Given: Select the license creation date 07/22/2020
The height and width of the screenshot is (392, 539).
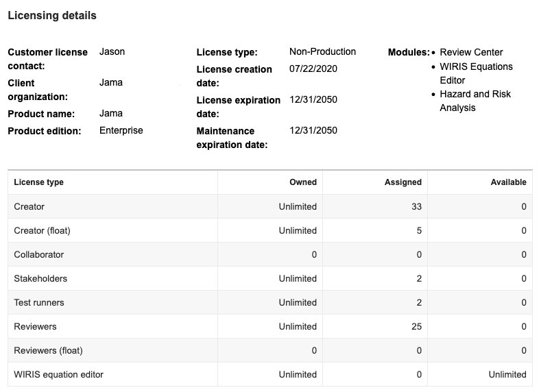Looking at the screenshot, I should coord(313,69).
